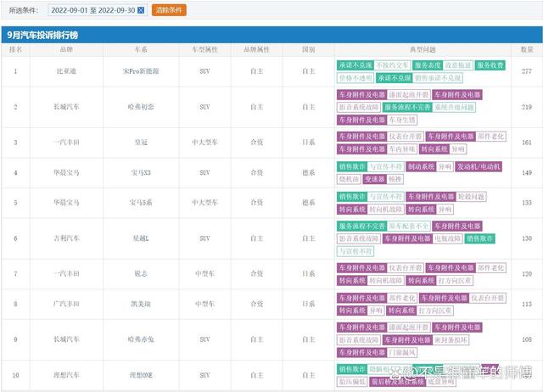Open the 星越L series cell
This screenshot has width=543, height=392.
click(141, 238)
